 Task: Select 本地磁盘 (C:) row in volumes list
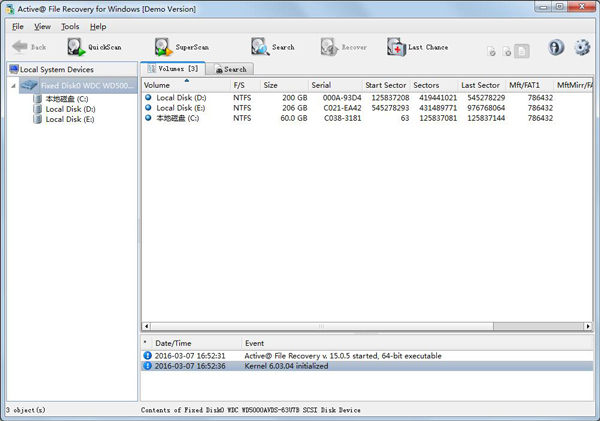(x=367, y=118)
